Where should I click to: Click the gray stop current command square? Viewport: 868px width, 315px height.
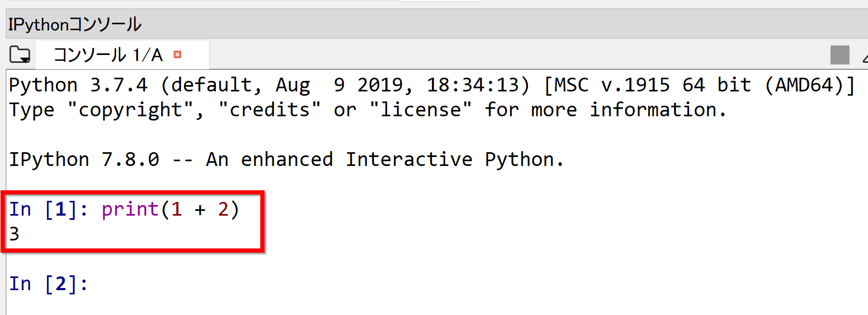pos(839,55)
